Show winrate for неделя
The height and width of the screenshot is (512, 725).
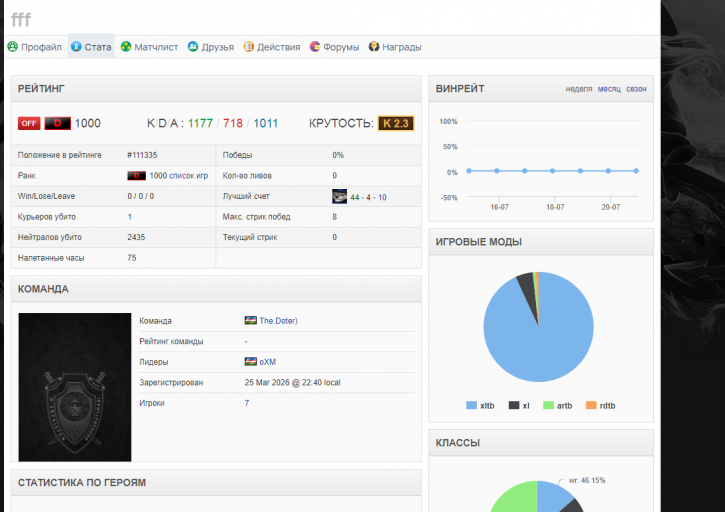(x=578, y=89)
